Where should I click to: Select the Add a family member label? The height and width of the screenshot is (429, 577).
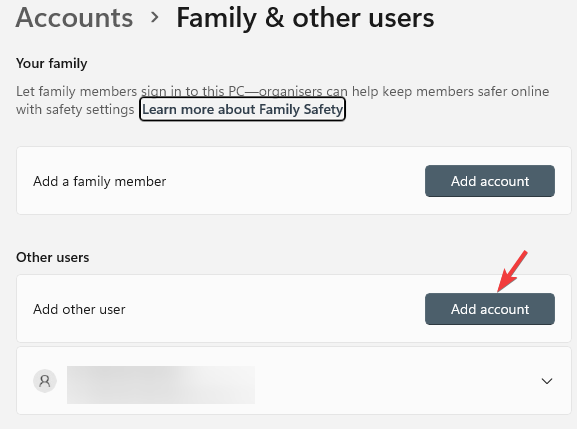100,181
